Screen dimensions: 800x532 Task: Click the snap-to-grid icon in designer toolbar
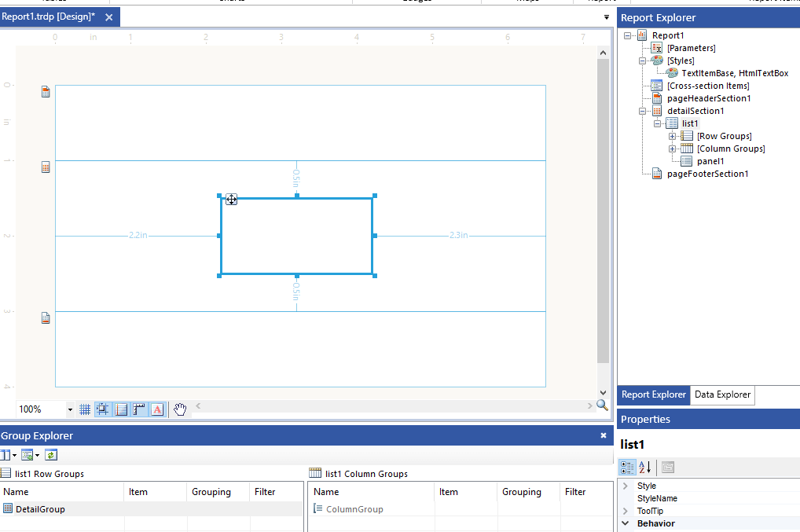click(102, 409)
